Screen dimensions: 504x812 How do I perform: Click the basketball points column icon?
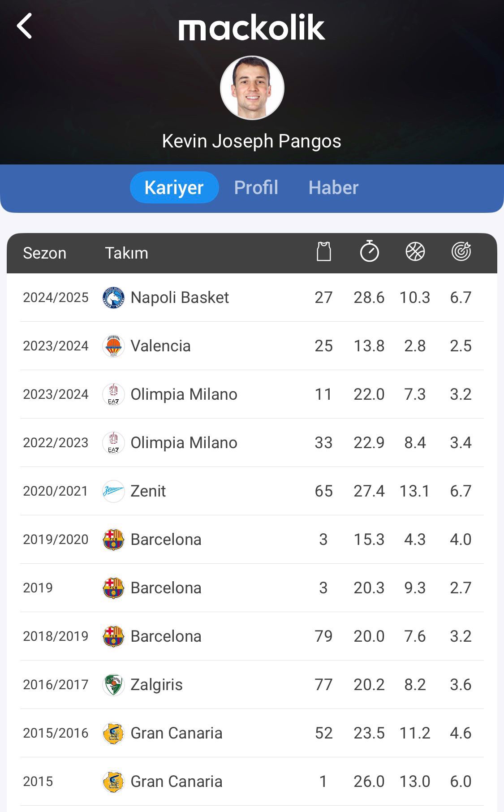pos(415,251)
